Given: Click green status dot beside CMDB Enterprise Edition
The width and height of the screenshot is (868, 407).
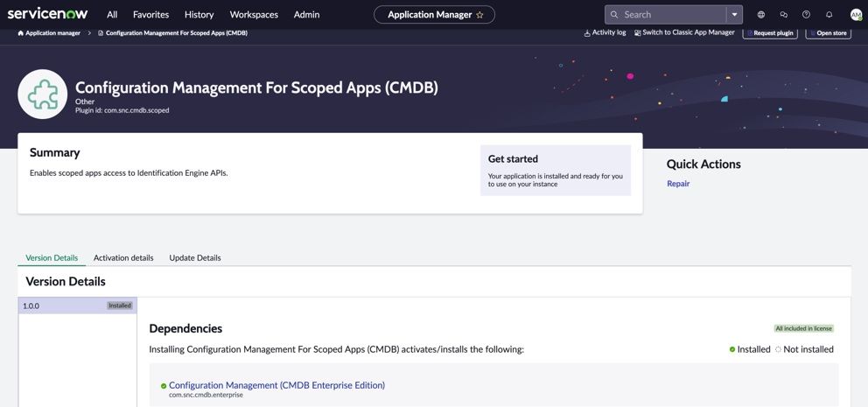Looking at the screenshot, I should click(164, 386).
